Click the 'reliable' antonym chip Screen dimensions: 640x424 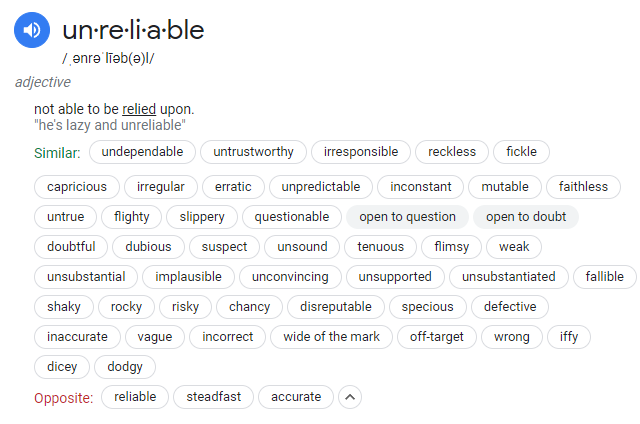pos(135,397)
